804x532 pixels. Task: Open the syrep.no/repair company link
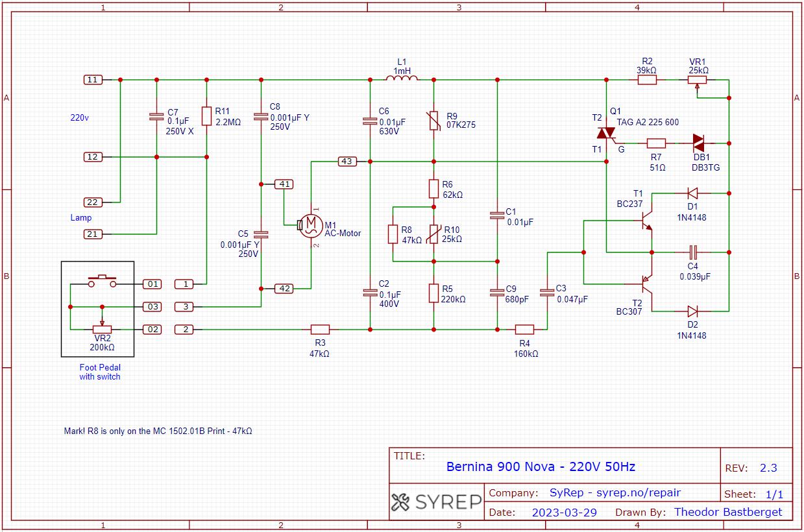615,492
